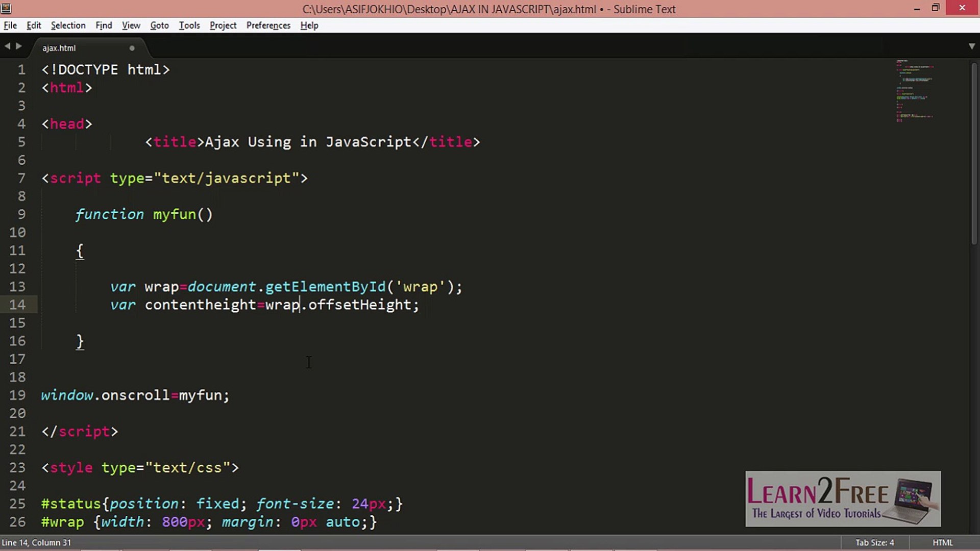Click the unsaved-changes dot on ajax.html tab
This screenshot has height=551, width=980.
click(x=132, y=48)
